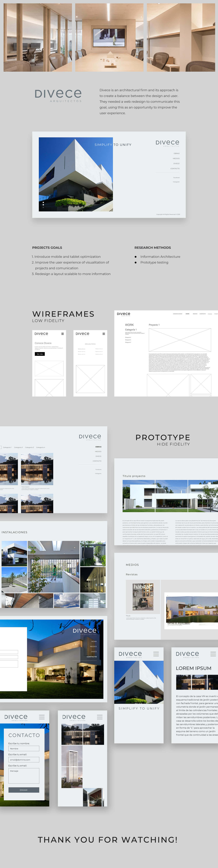Open hamburger menu in Conoce Divece wireframe
The height and width of the screenshot is (868, 218).
(62, 334)
